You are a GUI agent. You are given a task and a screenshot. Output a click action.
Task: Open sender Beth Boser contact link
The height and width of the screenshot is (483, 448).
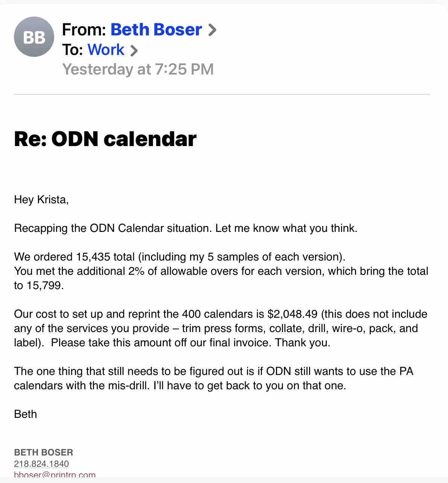(156, 29)
